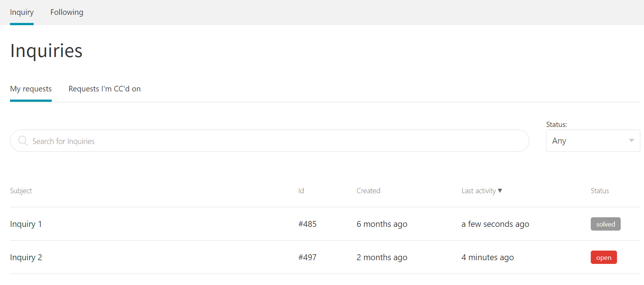Select the Any status combo box
Screen dimensions: 644x285
(588, 141)
